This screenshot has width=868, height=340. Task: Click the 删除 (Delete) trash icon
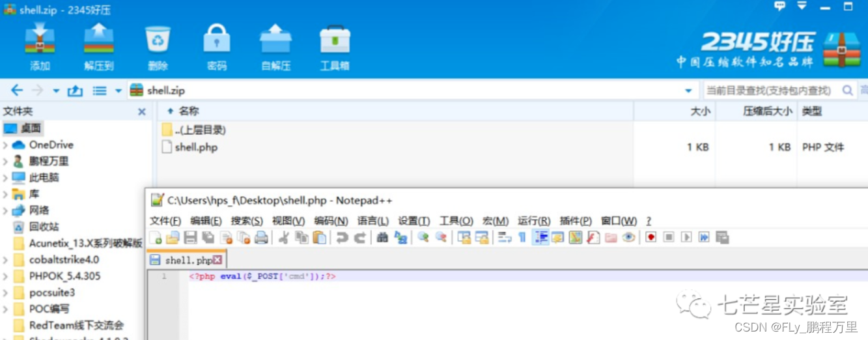pos(158,46)
